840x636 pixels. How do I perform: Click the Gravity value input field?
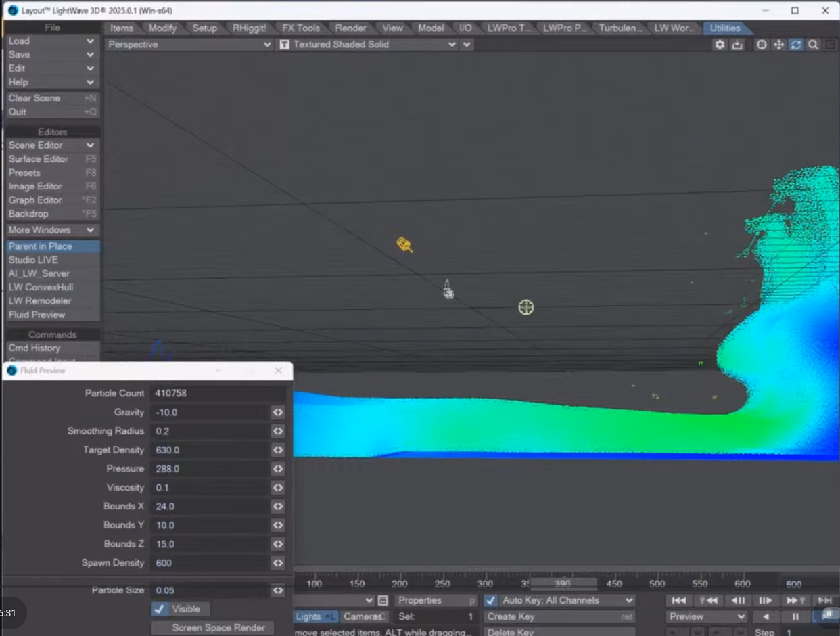(210, 412)
